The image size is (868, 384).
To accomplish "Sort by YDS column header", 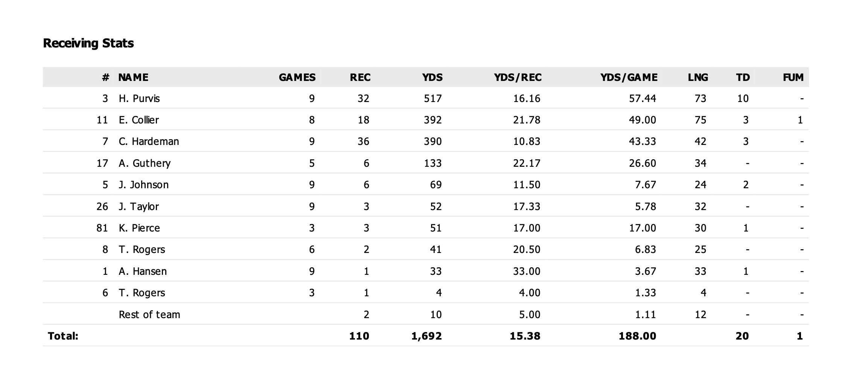I will coord(432,78).
